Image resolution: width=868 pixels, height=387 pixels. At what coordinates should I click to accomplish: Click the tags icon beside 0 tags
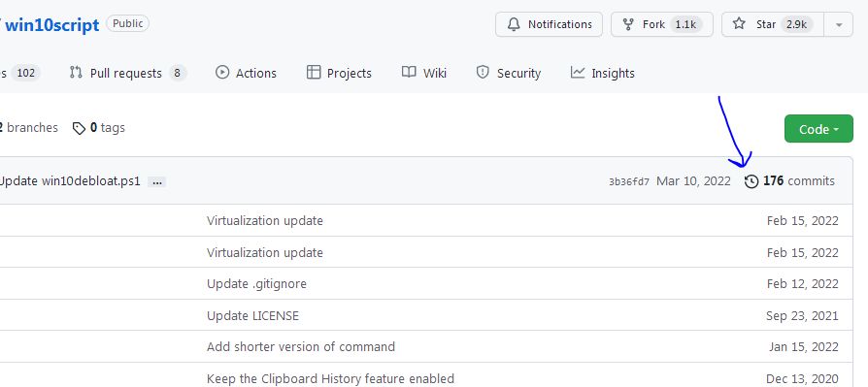pyautogui.click(x=80, y=128)
